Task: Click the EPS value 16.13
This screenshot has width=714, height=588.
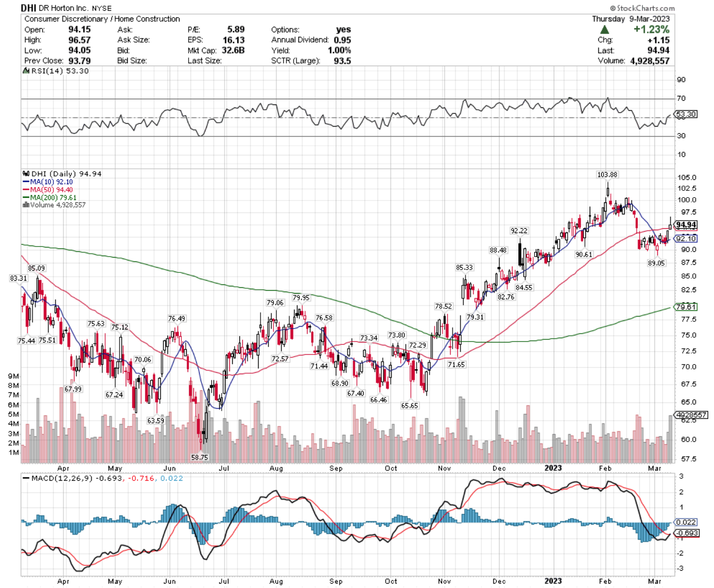Action: (234, 40)
